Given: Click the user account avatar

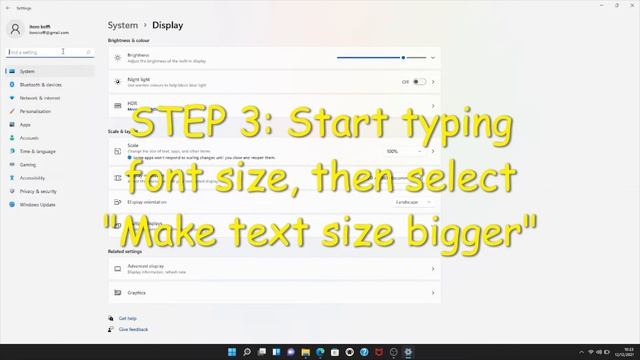Looking at the screenshot, I should (16, 29).
